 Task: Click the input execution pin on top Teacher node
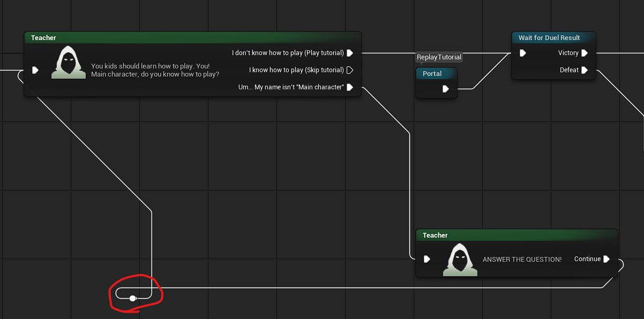[x=35, y=70]
